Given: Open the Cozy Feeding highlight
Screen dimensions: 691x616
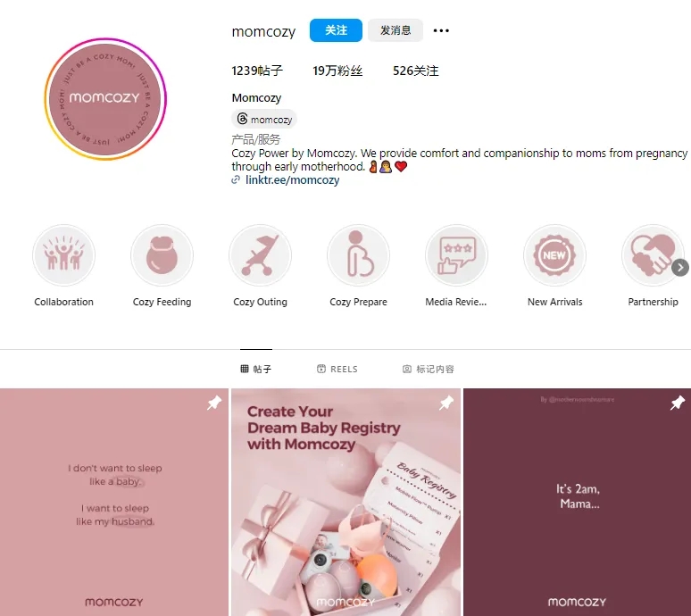Looking at the screenshot, I should 162,255.
